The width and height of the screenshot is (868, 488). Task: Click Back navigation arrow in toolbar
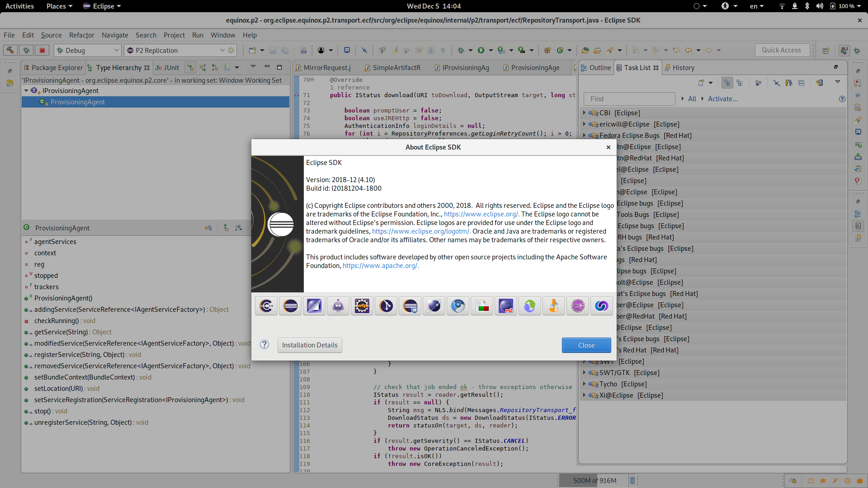(x=689, y=50)
